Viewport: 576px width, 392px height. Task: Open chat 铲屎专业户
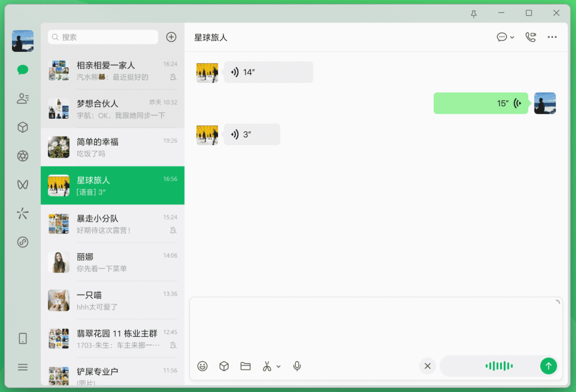(112, 373)
